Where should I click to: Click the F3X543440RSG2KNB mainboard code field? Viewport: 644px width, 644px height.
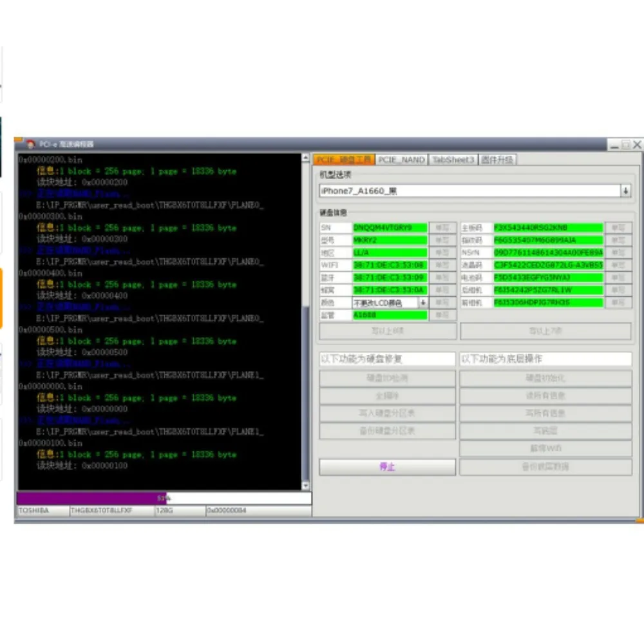tap(548, 227)
